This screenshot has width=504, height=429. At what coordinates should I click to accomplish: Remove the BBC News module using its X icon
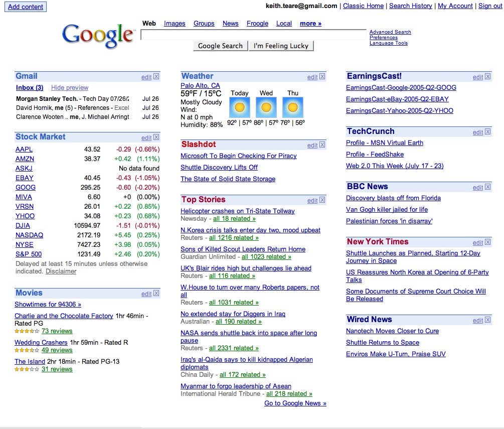click(488, 187)
